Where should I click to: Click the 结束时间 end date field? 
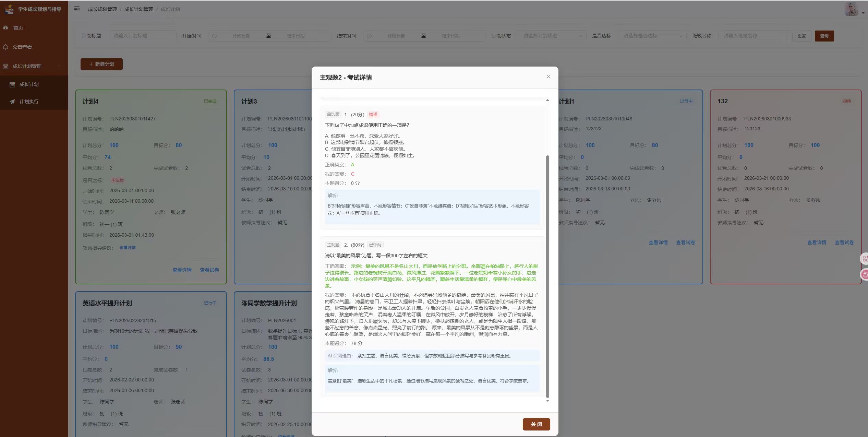pos(450,36)
